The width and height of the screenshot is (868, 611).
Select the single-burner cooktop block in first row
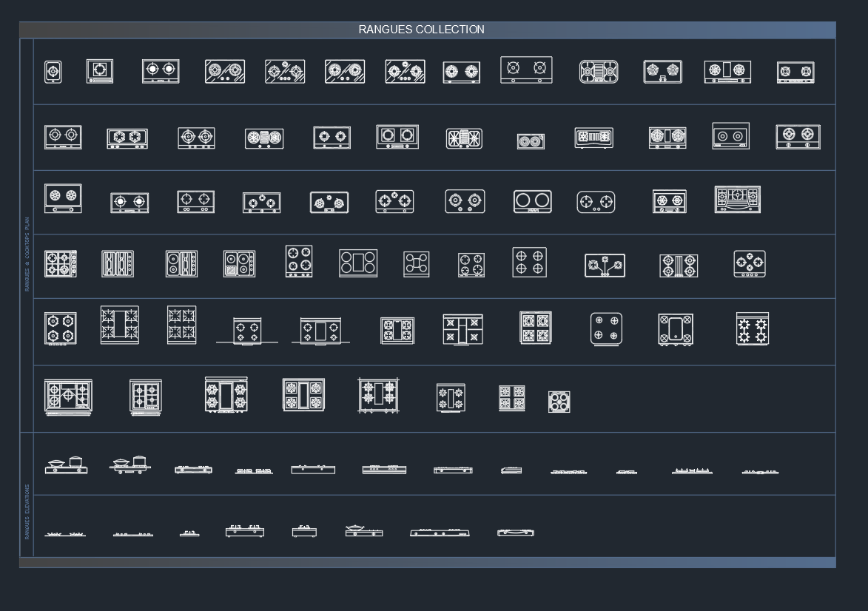click(x=53, y=72)
